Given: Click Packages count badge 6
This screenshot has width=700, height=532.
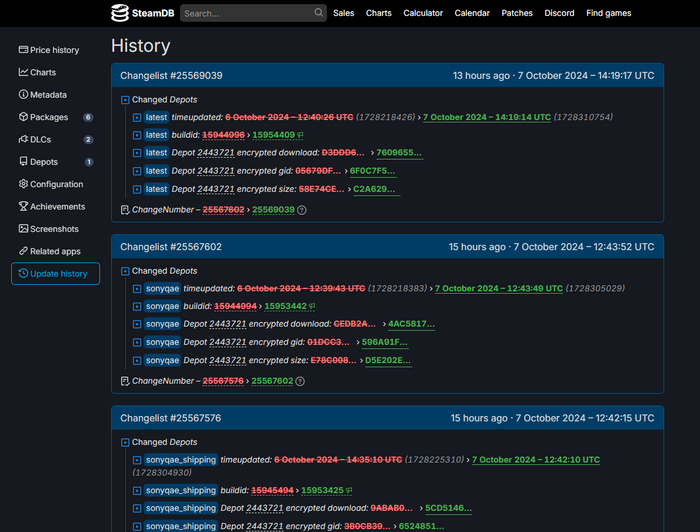Looking at the screenshot, I should [88, 117].
